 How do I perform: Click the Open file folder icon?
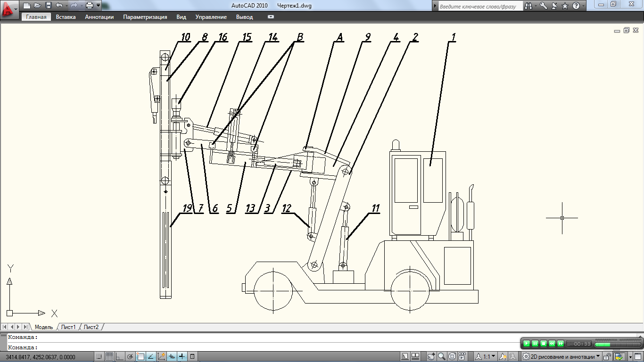tap(38, 6)
